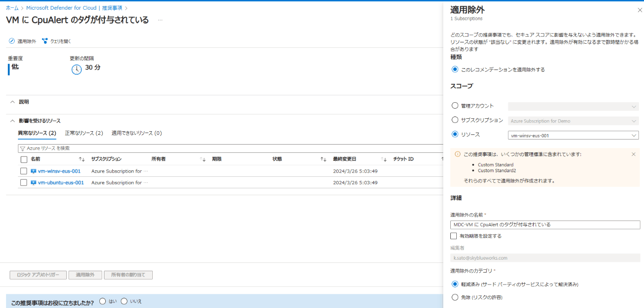Click the 編集者 email field
644x308 pixels.
[545, 258]
